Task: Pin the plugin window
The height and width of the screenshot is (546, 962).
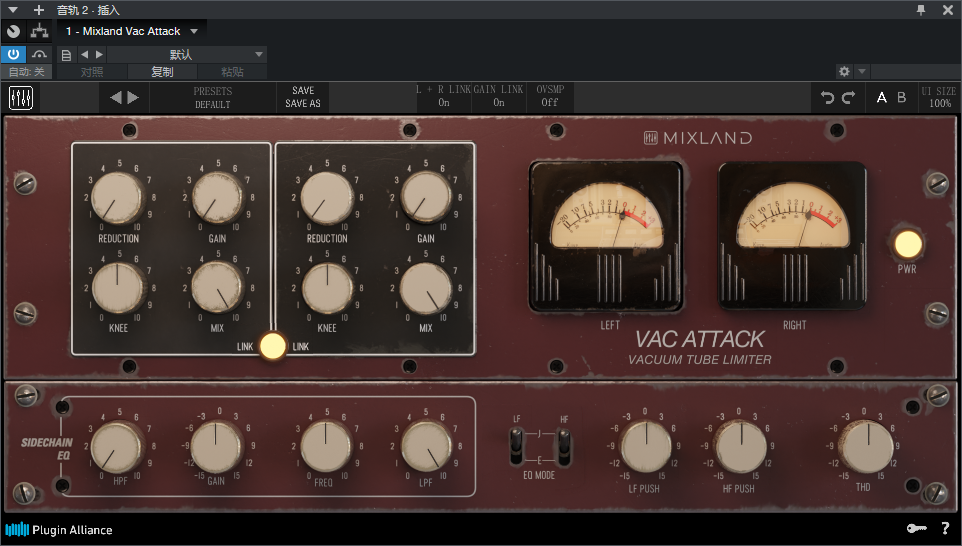Action: [x=921, y=10]
